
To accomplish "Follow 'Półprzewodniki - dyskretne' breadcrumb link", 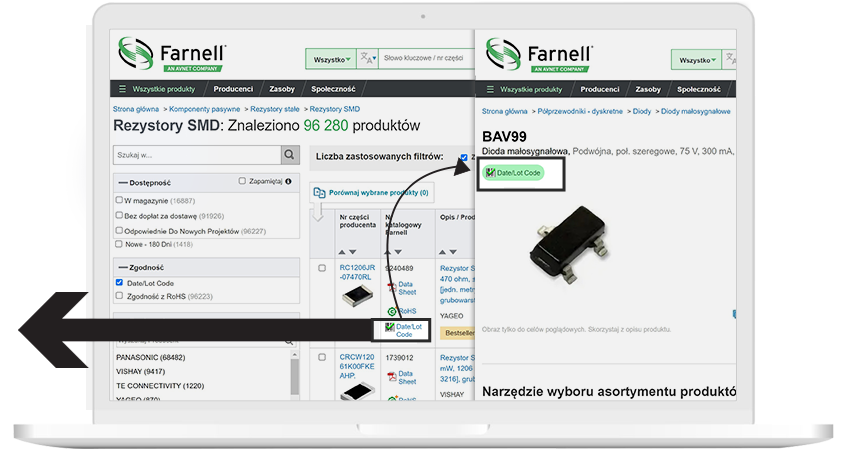I will [580, 111].
